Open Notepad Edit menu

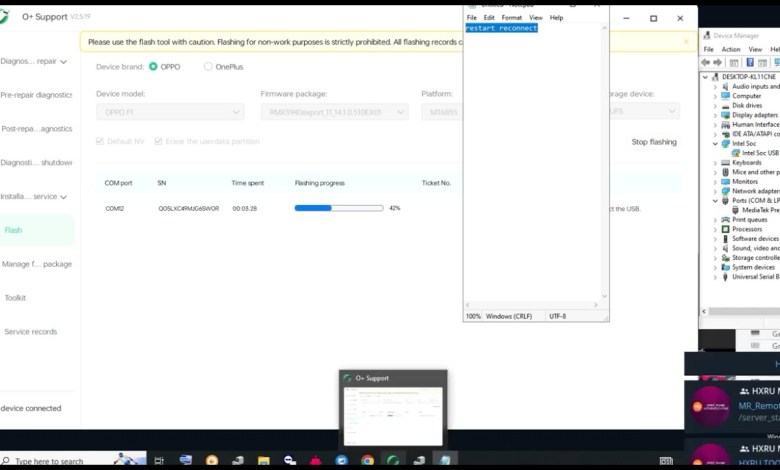click(489, 18)
